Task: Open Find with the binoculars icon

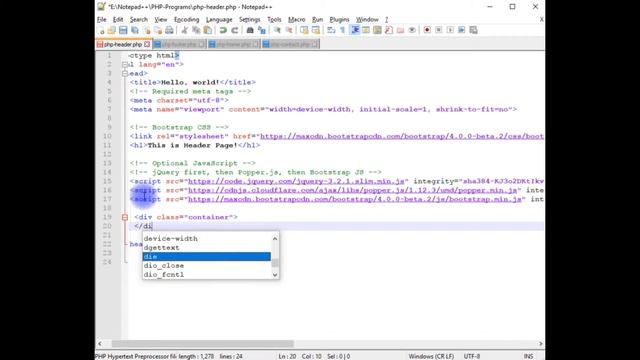Action: click(250, 30)
